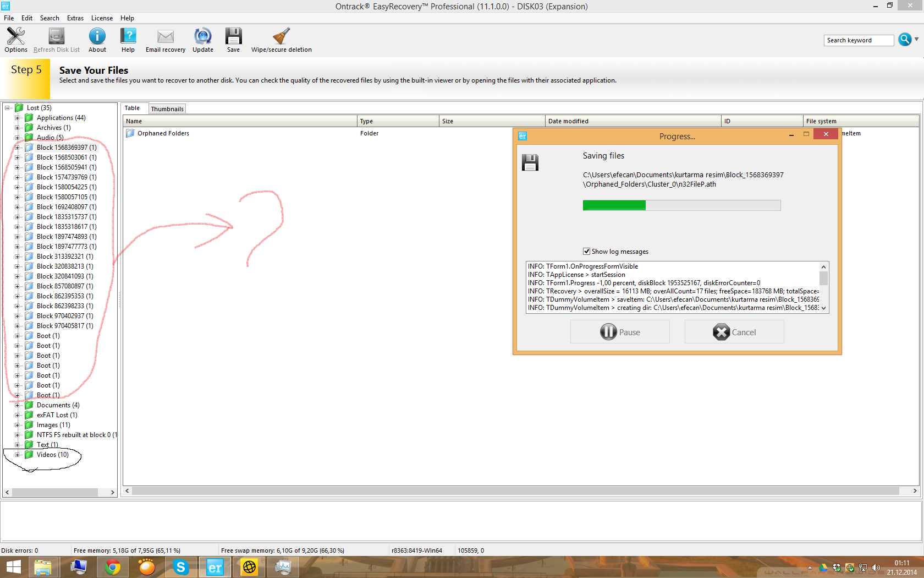Open Skype from taskbar

[x=181, y=567]
